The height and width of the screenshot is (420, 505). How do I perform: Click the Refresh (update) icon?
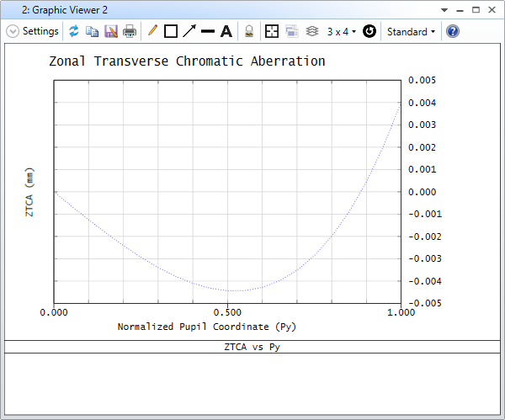tap(74, 31)
